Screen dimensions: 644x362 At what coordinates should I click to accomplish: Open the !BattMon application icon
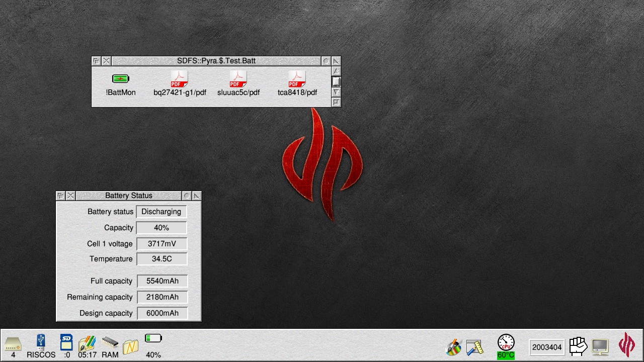(x=121, y=79)
